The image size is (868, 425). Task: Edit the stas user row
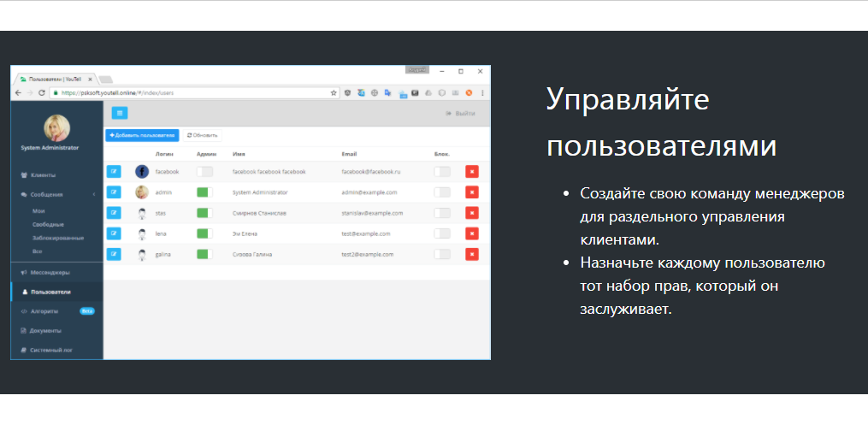coord(114,213)
